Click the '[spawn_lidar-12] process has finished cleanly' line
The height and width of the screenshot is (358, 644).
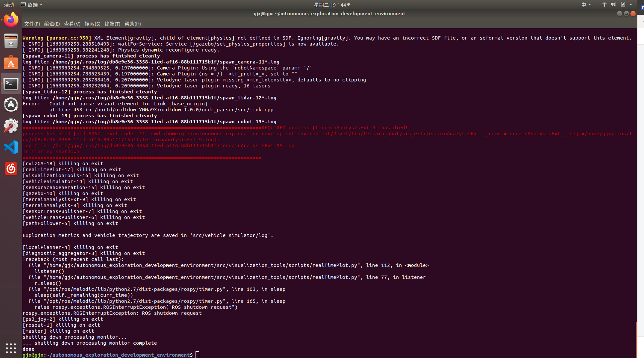(90, 92)
